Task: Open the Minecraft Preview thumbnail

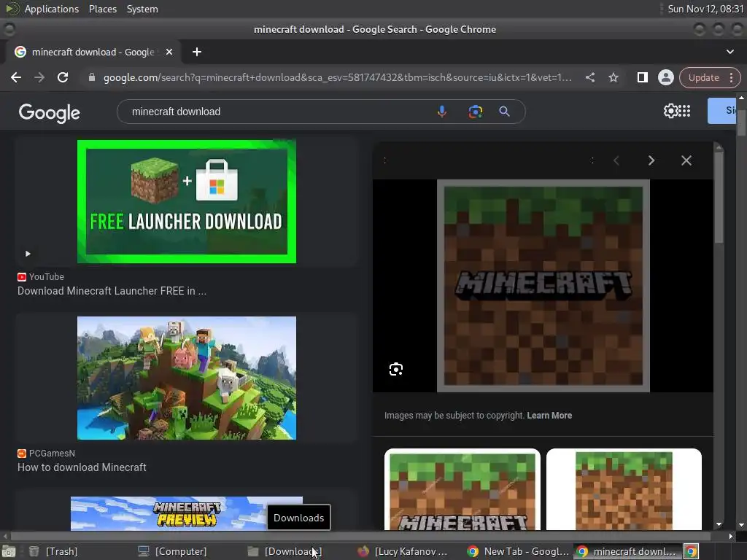Action: [187, 513]
